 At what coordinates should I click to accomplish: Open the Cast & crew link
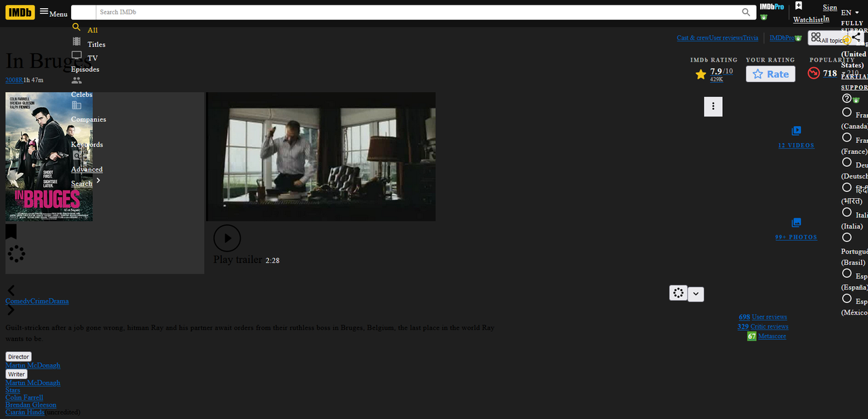tap(693, 38)
